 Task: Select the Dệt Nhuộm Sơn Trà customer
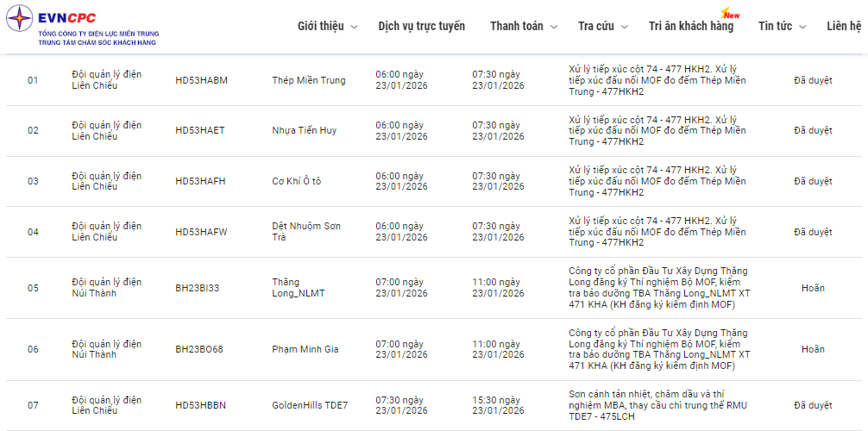tap(306, 232)
